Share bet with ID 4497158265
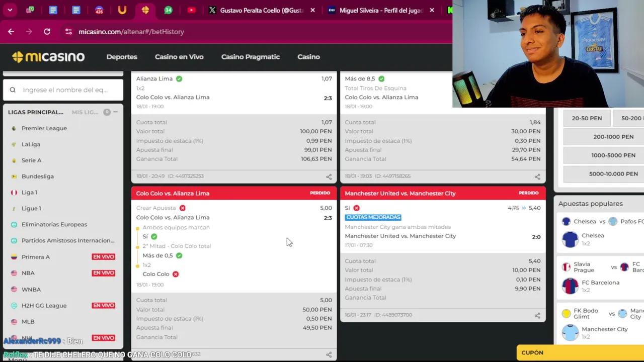 point(537,176)
